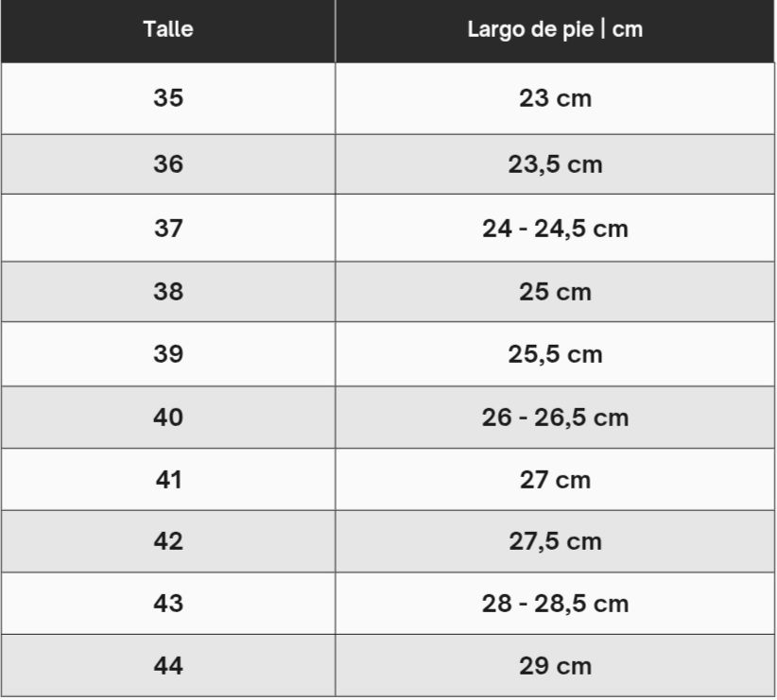This screenshot has height=700, width=777.
Task: Click the 27 cm foot length cell
Action: point(555,480)
